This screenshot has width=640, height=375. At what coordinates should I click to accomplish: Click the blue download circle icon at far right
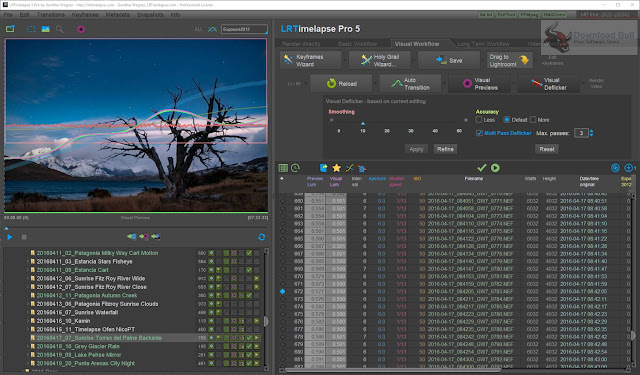629,168
